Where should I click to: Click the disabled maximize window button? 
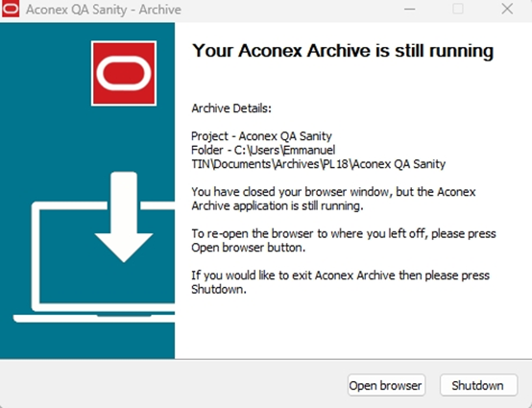click(x=458, y=9)
